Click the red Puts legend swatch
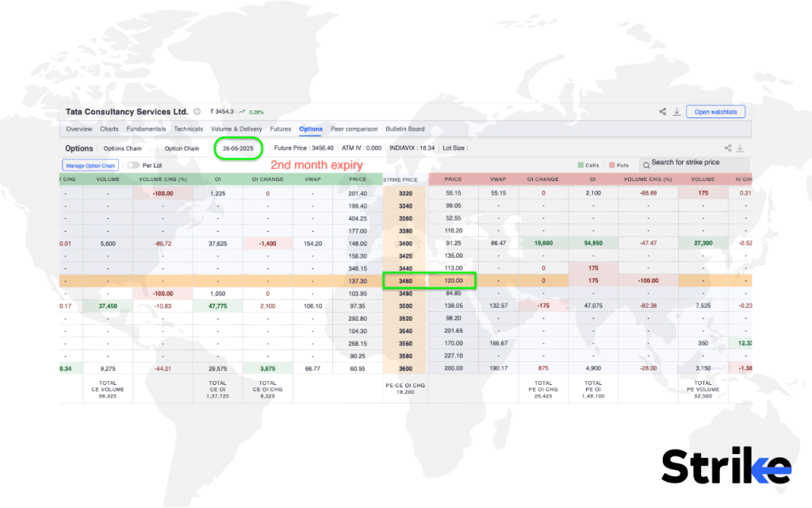The image size is (812, 508). [611, 165]
